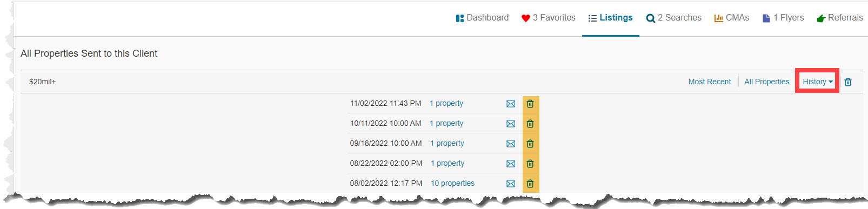Delete the 09/18/2022 entry with trash icon

(530, 144)
